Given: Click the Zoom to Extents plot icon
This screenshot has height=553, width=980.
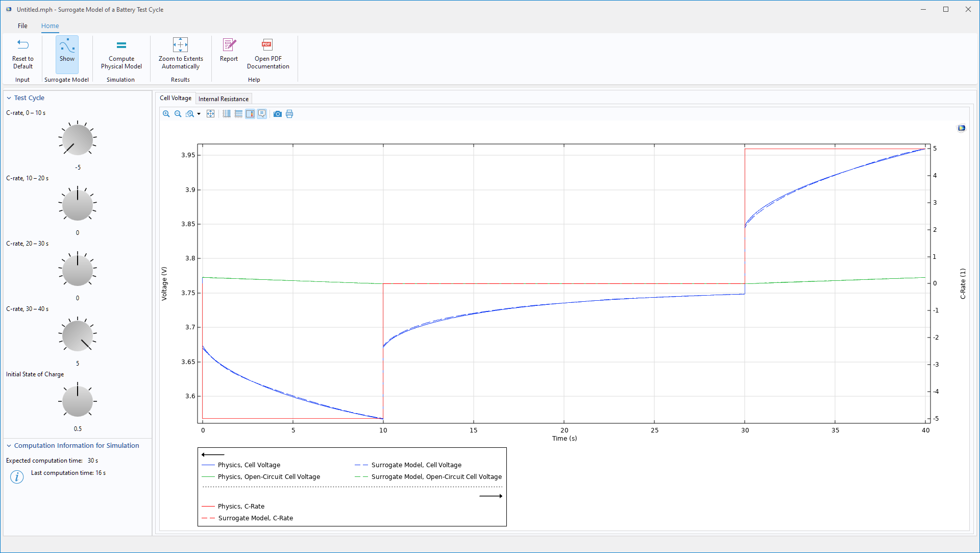Looking at the screenshot, I should (x=210, y=114).
